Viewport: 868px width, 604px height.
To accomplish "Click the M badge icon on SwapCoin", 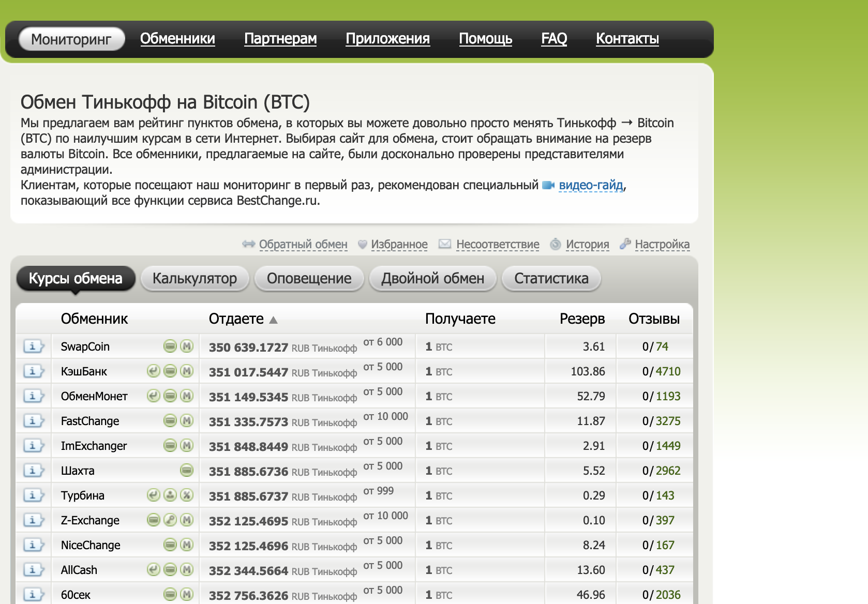I will 187,346.
